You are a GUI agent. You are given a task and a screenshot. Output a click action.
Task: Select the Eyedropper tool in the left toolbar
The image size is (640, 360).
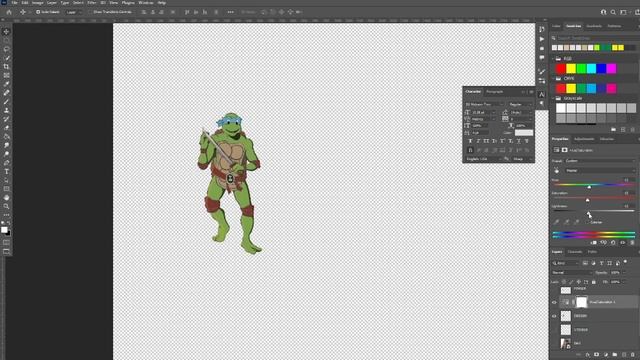6,84
